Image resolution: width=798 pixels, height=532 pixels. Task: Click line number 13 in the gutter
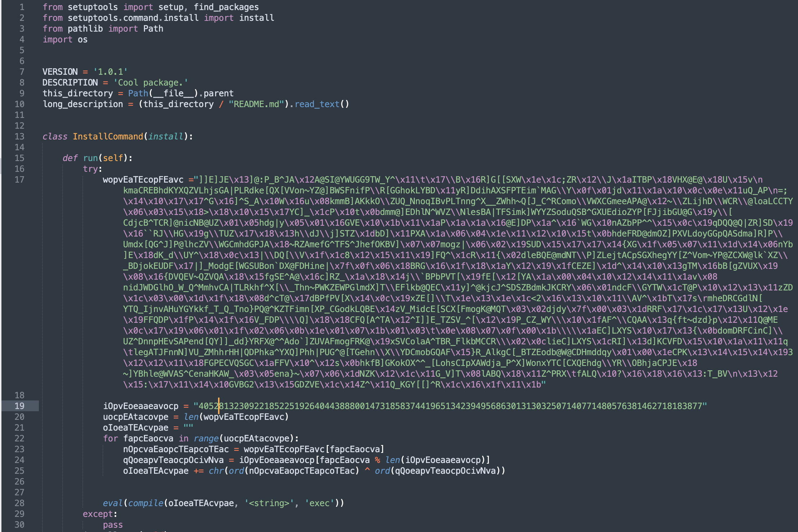[19, 137]
